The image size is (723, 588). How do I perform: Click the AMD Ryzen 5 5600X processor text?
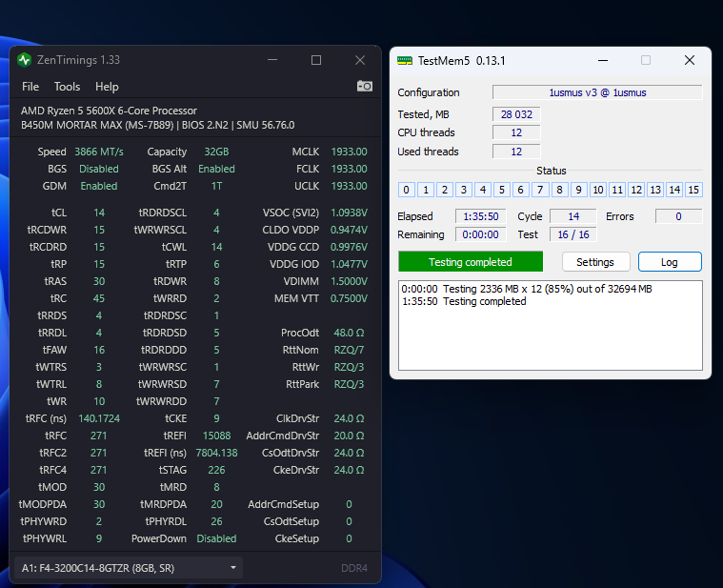[109, 111]
